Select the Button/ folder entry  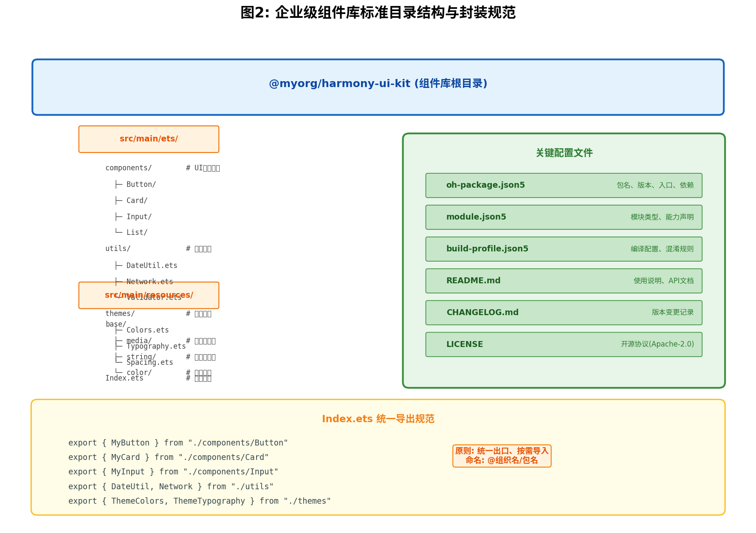click(x=141, y=184)
